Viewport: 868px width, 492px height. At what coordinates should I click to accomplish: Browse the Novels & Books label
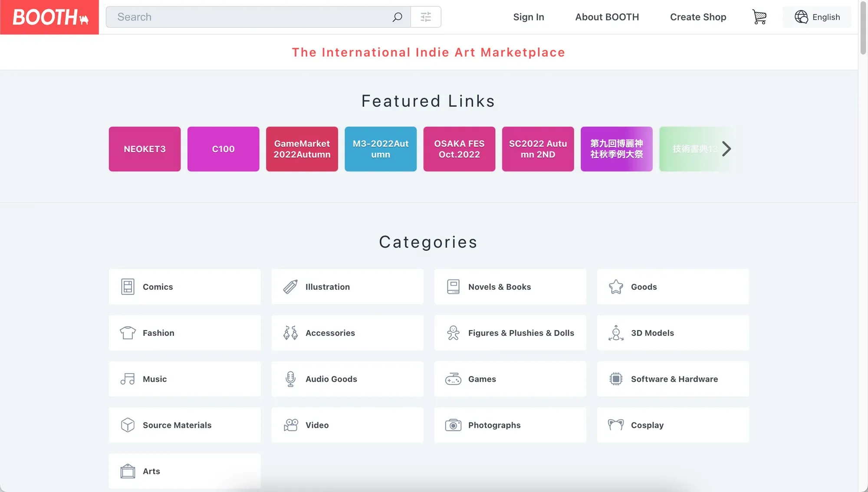[x=499, y=287]
